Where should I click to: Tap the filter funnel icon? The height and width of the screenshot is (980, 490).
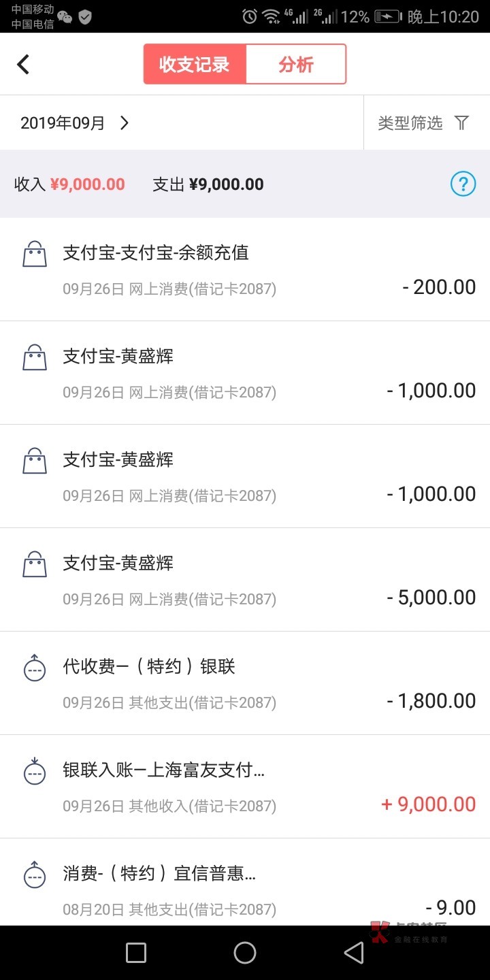coord(462,122)
